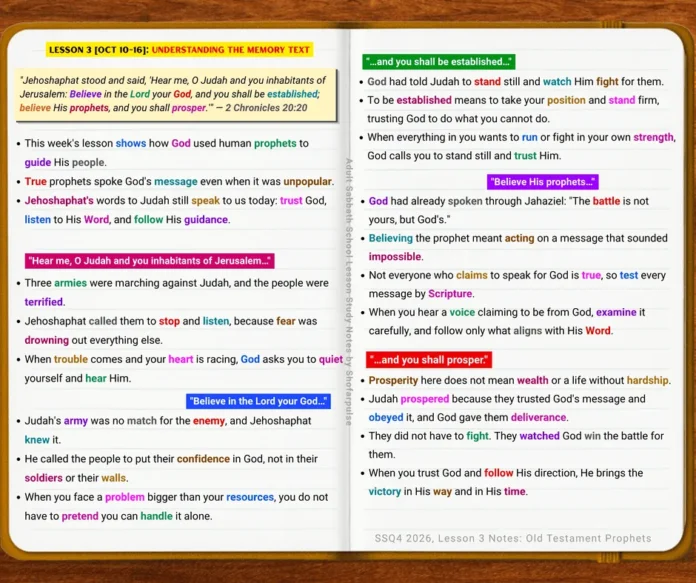696x583 pixels.
Task: Click the blue word 'run'
Action: [530, 138]
